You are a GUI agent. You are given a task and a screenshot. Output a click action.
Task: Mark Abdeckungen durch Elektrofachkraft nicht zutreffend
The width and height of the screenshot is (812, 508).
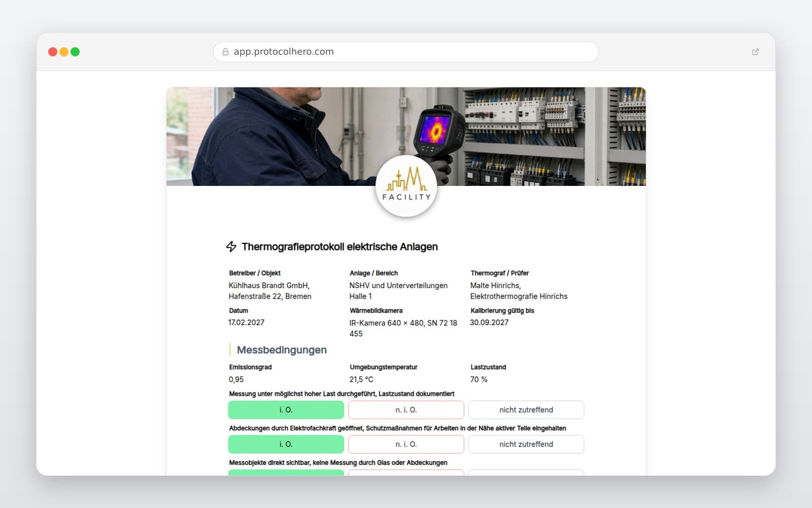click(526, 444)
